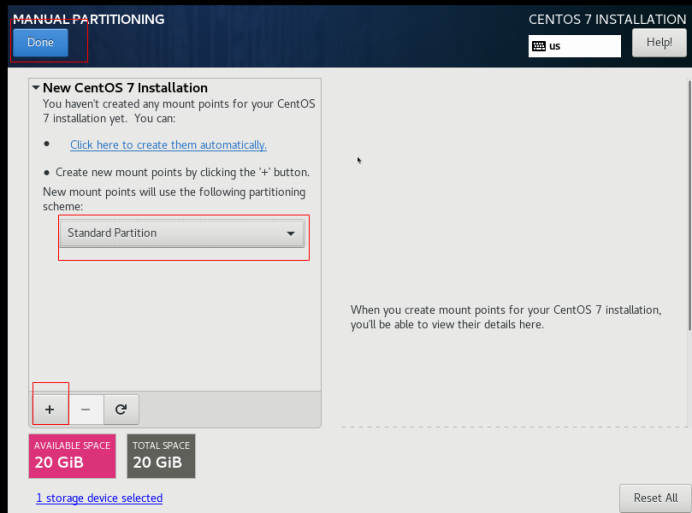The image size is (692, 513).
Task: Reload storage configuration with refresh icon
Action: coord(121,410)
